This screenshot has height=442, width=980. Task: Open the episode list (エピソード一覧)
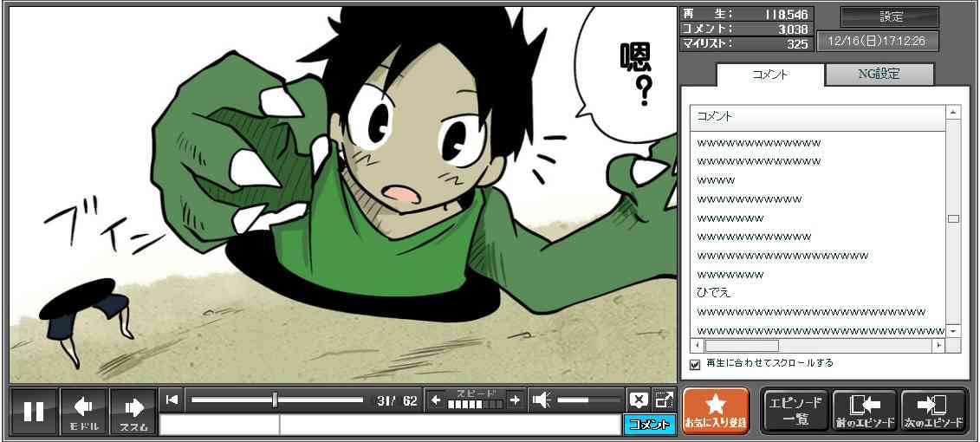pos(795,411)
